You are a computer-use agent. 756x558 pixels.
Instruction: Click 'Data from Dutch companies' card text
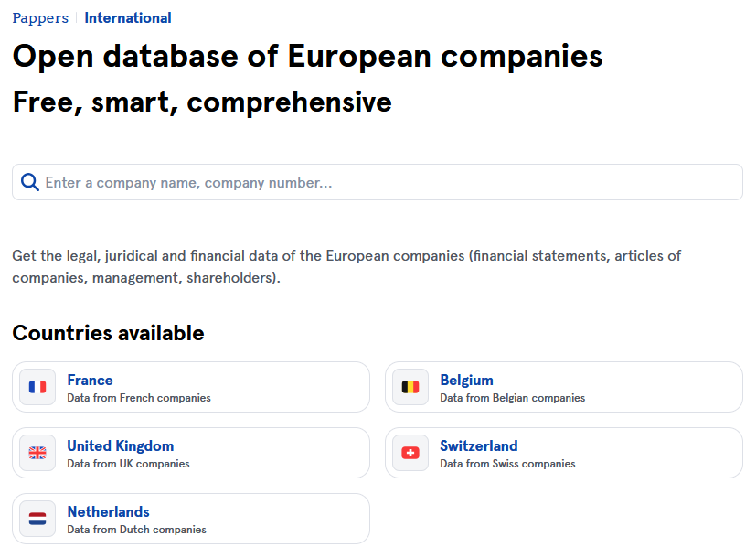click(x=136, y=530)
